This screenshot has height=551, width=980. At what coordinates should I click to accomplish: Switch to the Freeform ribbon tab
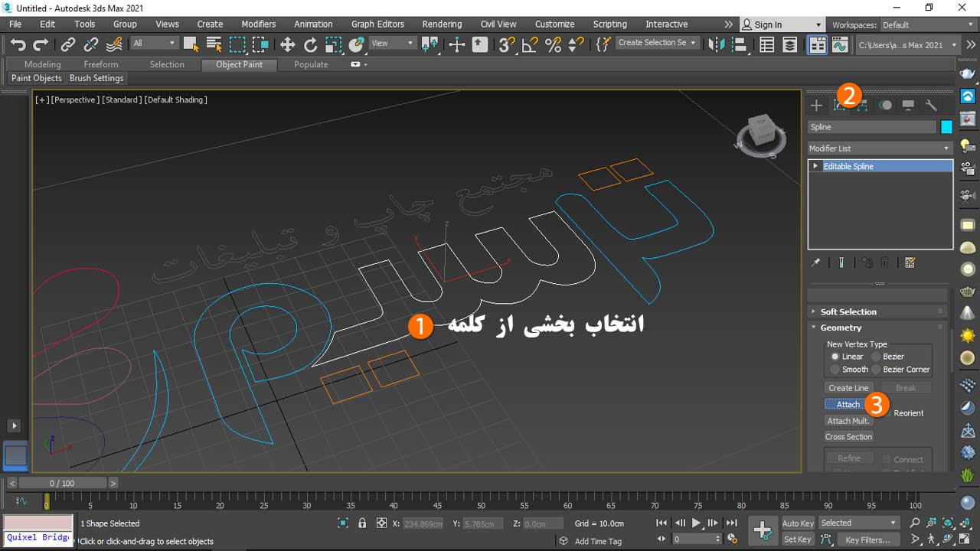pyautogui.click(x=101, y=64)
